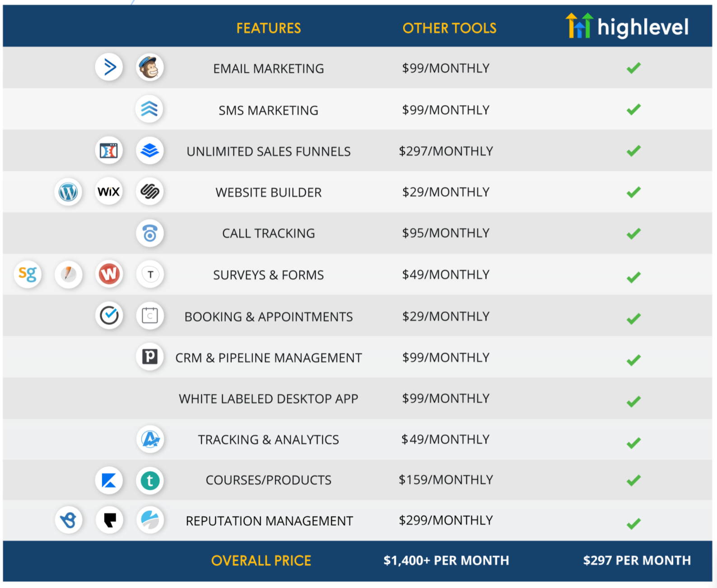The width and height of the screenshot is (717, 588).
Task: Click the OTHER TOOLS column header
Action: (x=449, y=28)
